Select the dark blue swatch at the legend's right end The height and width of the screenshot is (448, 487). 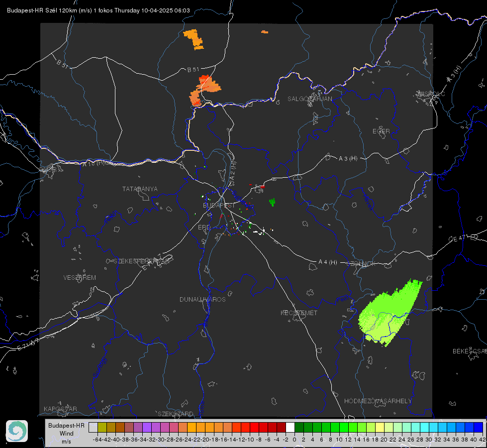[479, 427]
